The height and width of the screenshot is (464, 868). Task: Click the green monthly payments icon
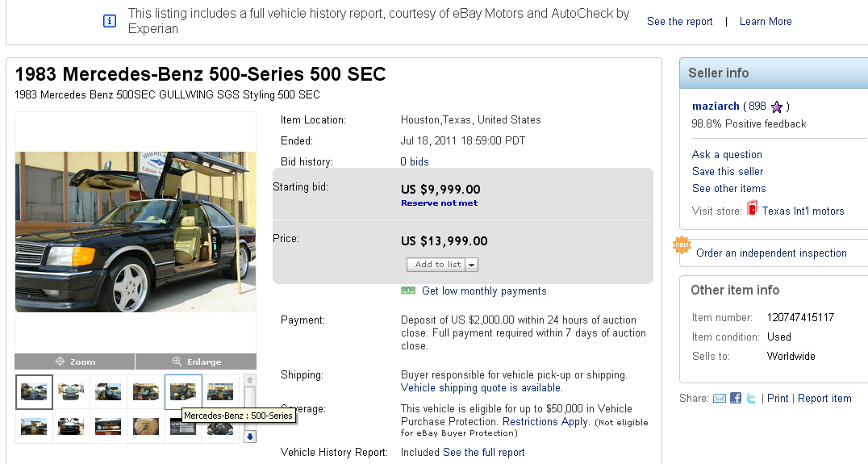pos(408,291)
